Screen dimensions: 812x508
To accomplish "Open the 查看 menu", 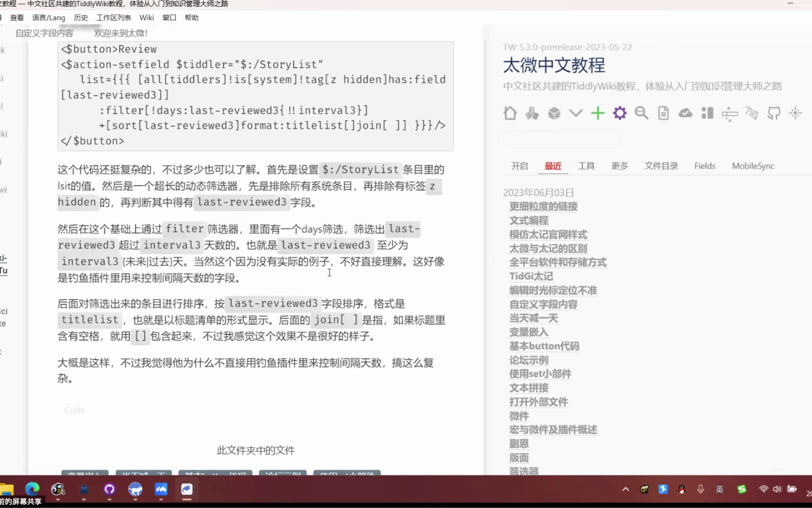I will [17, 17].
